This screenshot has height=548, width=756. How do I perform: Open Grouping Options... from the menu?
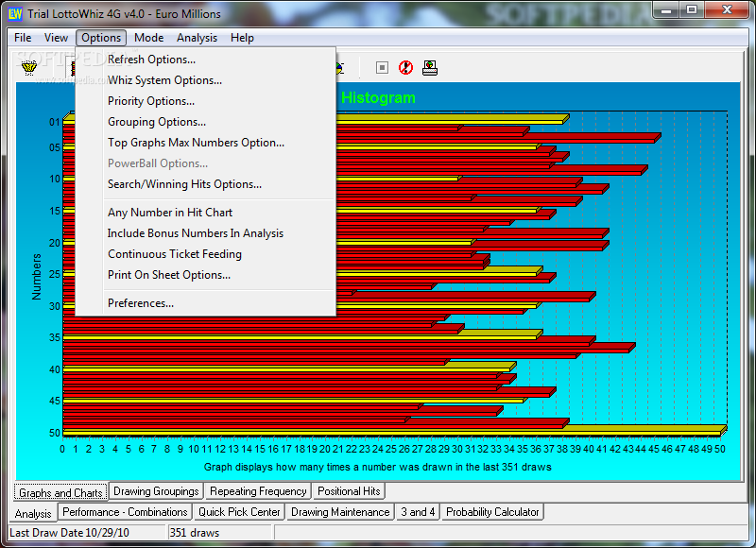point(206,122)
